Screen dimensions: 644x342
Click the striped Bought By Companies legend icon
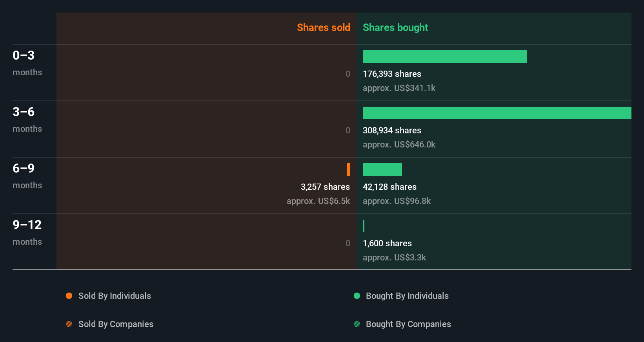point(357,324)
